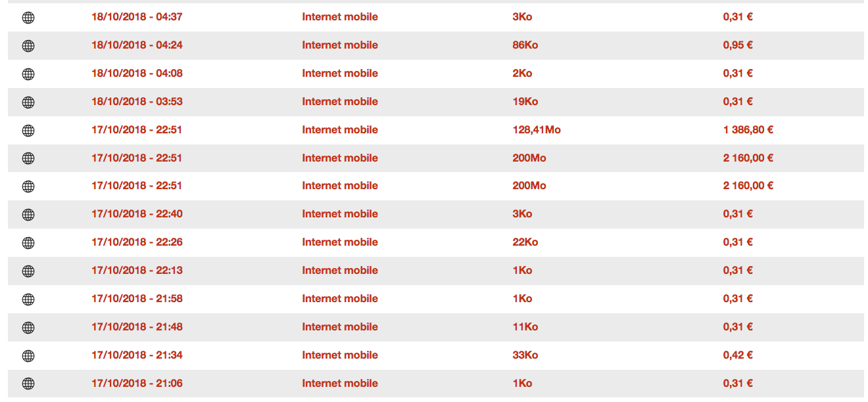Click the globe icon in the 128,41Mo row
The height and width of the screenshot is (402, 868).
pyautogui.click(x=28, y=131)
